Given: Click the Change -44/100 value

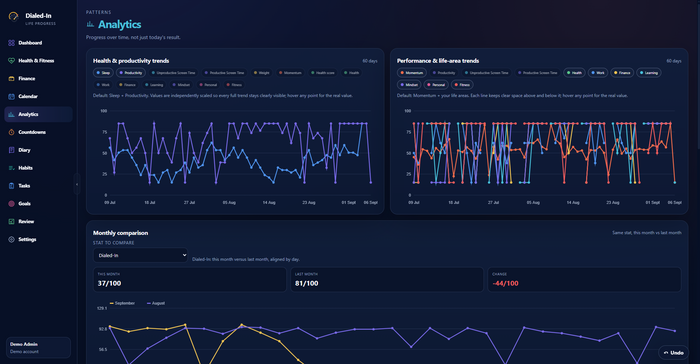Looking at the screenshot, I should [x=505, y=284].
